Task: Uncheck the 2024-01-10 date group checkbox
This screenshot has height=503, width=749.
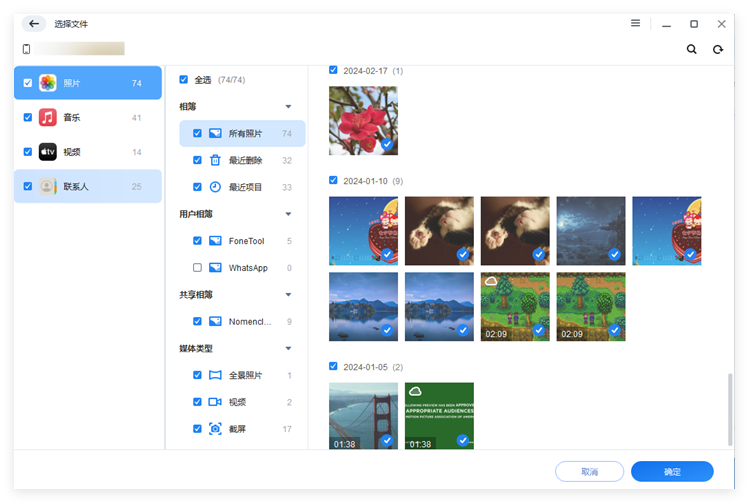Action: tap(334, 180)
